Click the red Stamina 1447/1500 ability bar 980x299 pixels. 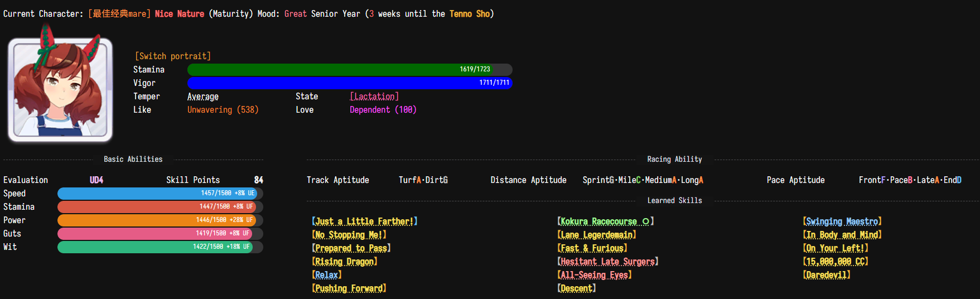[x=160, y=207]
